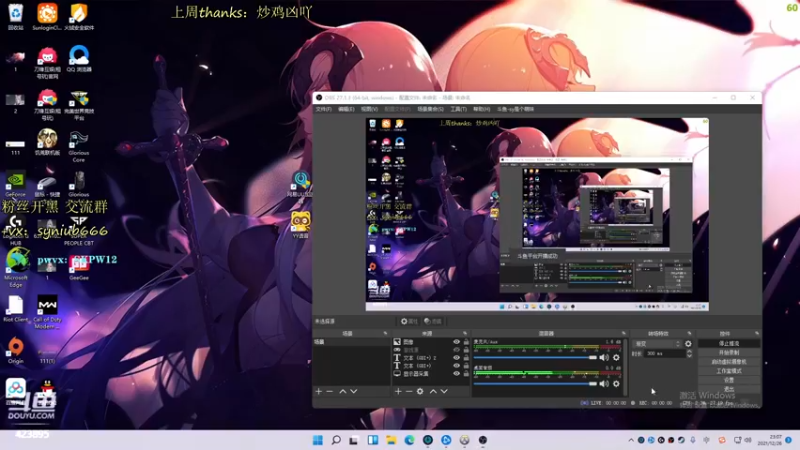The width and height of the screenshot is (800, 450).
Task: Open the Tools menu in OBS
Action: point(458,109)
